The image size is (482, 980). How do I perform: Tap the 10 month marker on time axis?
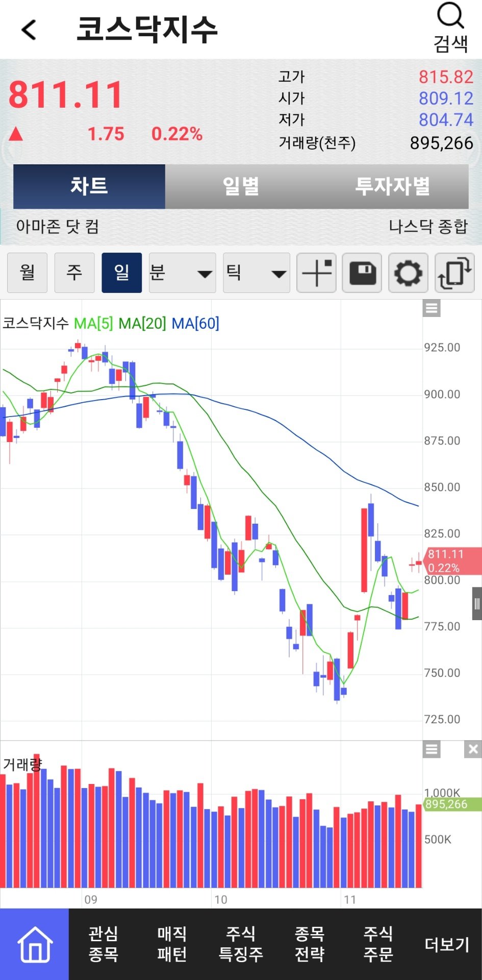(221, 899)
